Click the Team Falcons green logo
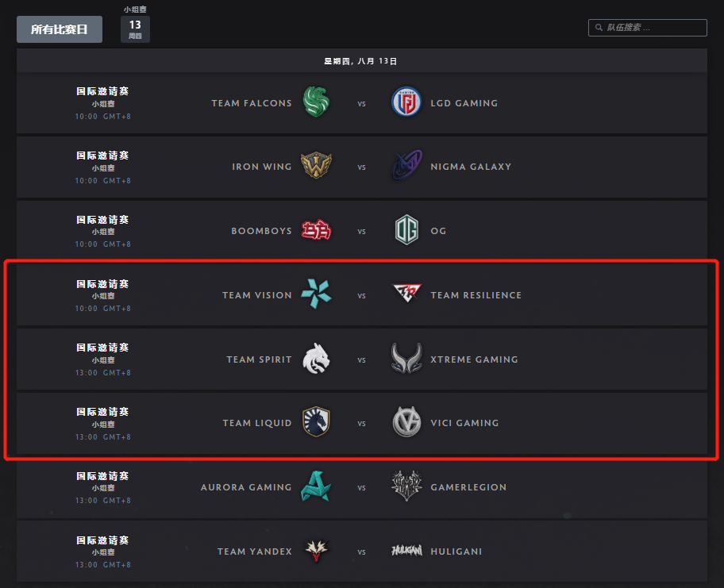 316,102
